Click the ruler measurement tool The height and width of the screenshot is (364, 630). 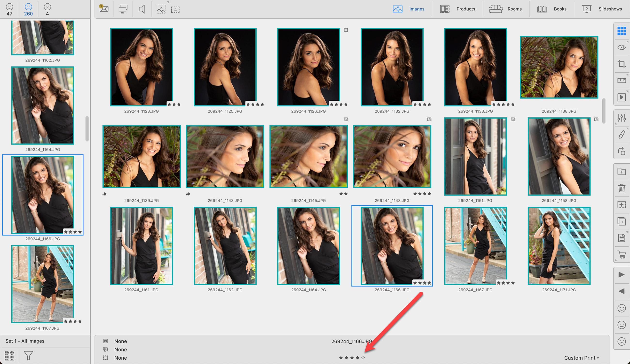tap(622, 80)
